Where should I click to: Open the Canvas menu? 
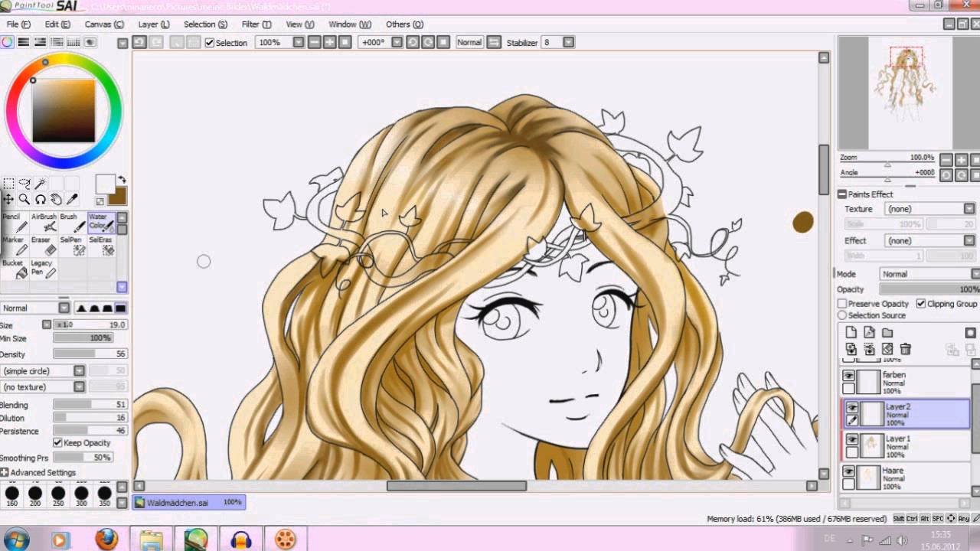click(104, 24)
